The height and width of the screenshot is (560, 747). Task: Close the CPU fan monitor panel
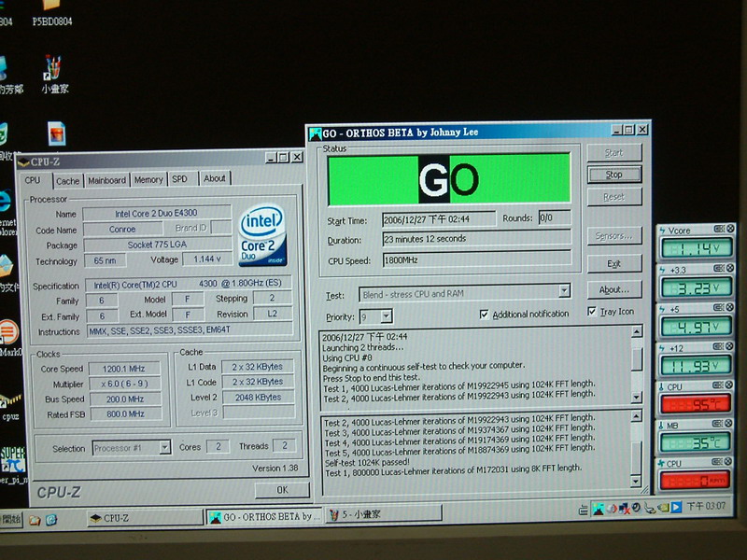point(728,461)
